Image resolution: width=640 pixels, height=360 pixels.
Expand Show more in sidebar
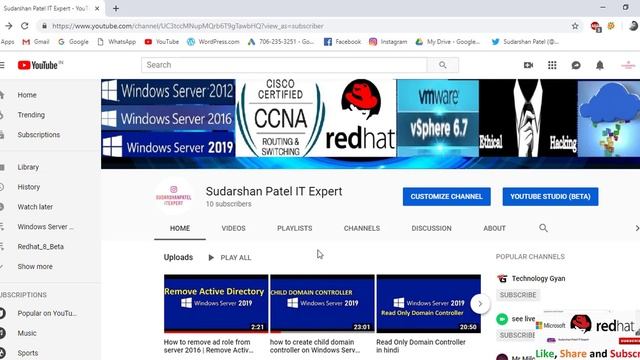(x=35, y=267)
